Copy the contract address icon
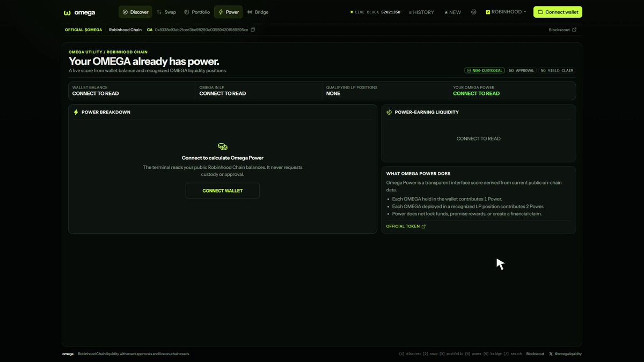 253,29
